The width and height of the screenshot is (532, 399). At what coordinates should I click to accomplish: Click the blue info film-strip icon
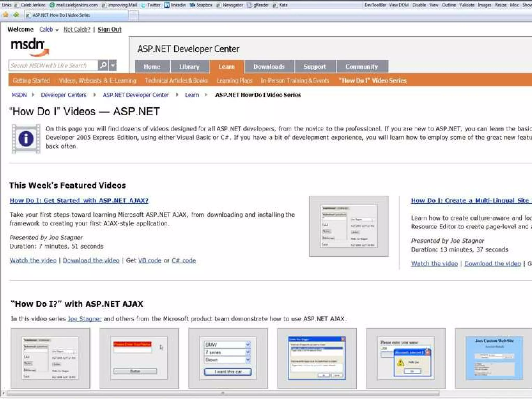click(x=26, y=139)
